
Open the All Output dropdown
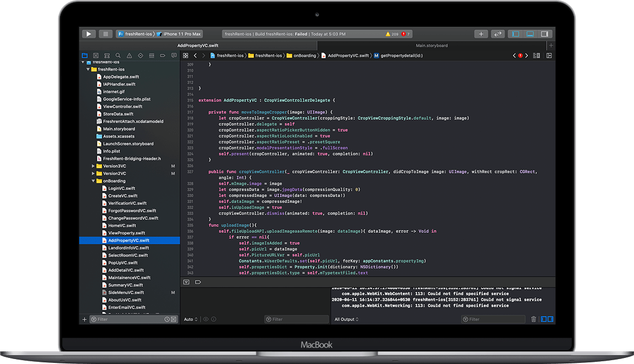pos(347,319)
